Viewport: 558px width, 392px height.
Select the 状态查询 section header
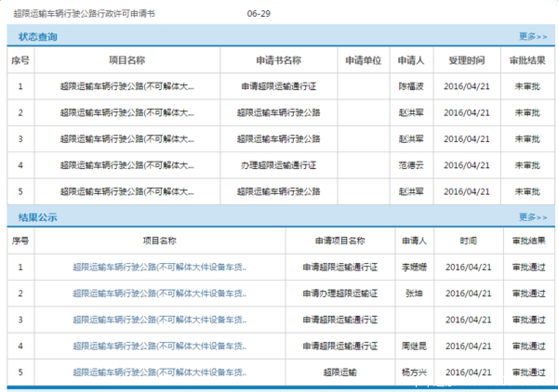tap(38, 37)
